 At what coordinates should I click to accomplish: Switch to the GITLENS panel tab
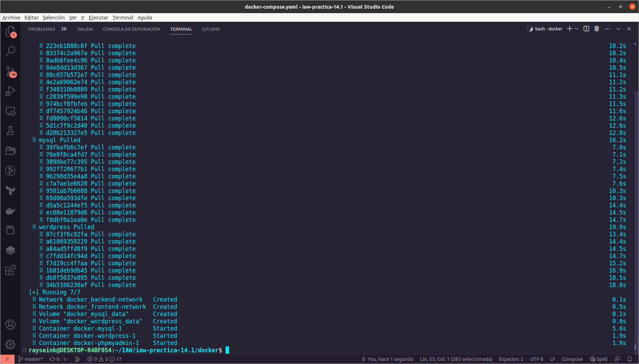tap(211, 29)
